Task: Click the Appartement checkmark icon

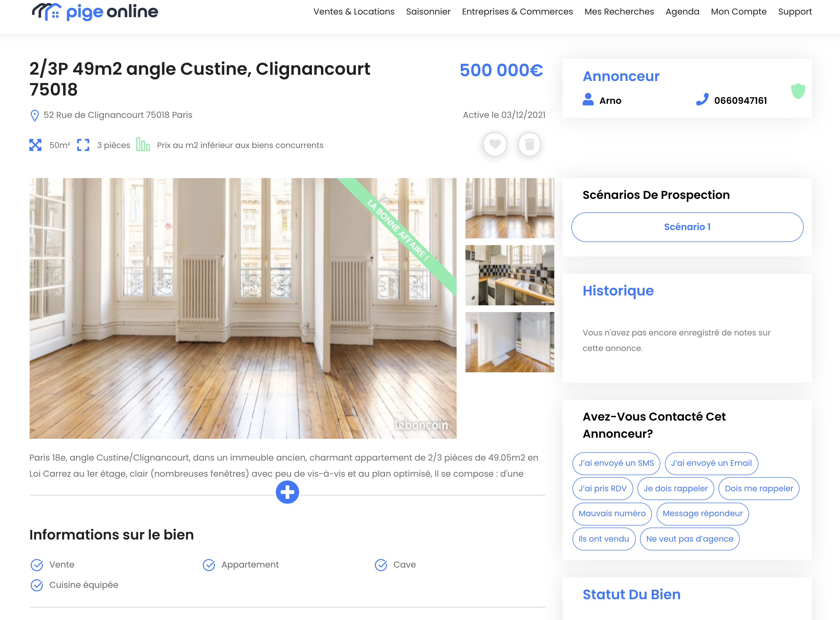Action: tap(209, 565)
